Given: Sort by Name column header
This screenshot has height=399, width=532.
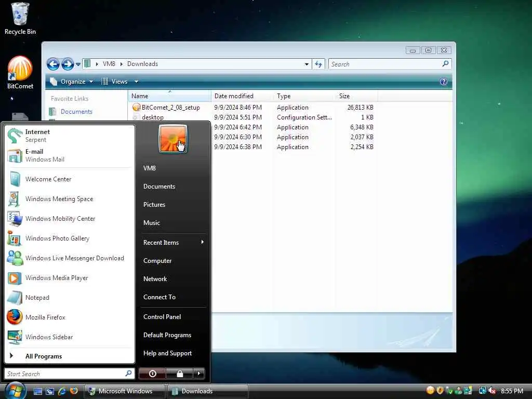Looking at the screenshot, I should point(170,96).
